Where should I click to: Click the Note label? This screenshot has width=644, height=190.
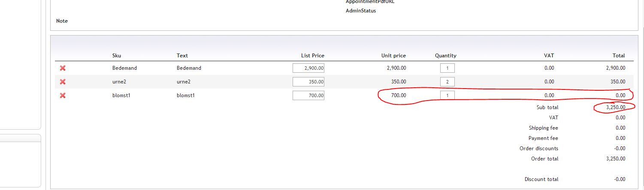coord(62,21)
